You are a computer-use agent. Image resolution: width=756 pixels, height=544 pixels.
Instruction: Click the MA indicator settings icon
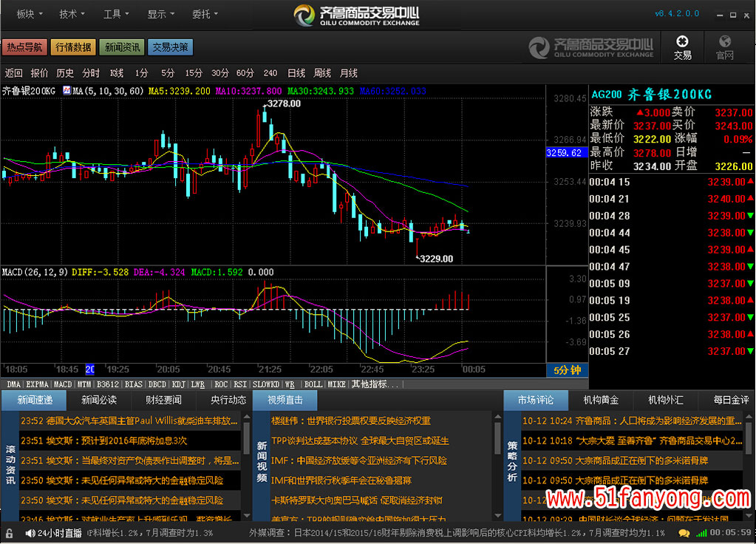click(x=67, y=90)
